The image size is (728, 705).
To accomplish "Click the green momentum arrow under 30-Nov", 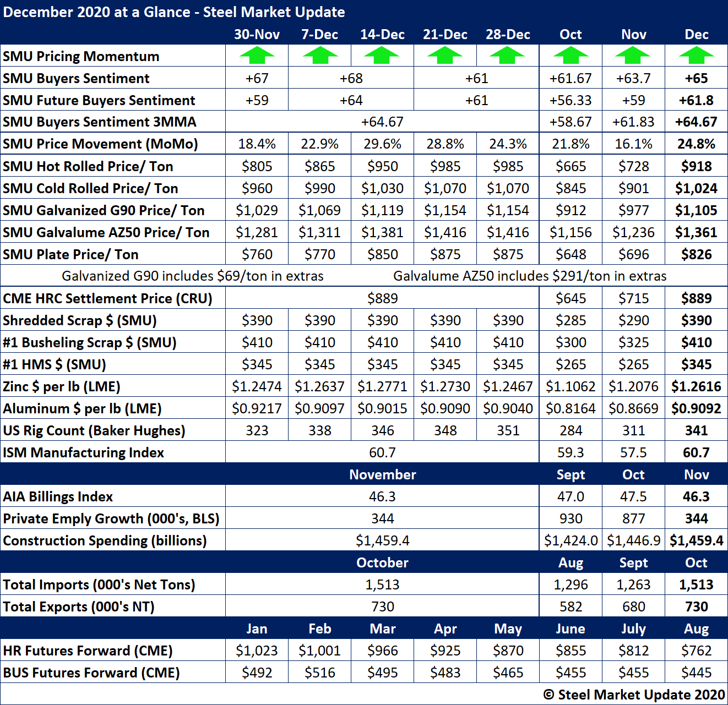I will click(257, 56).
